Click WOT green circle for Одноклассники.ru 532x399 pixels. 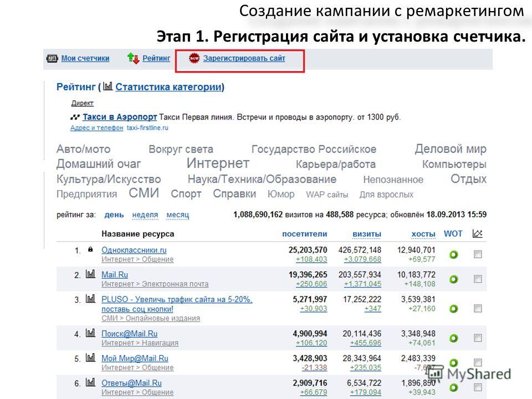point(454,254)
